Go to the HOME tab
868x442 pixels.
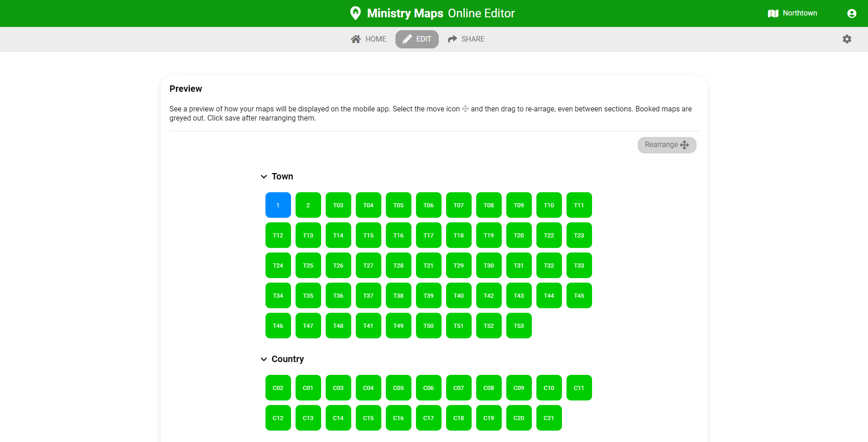pos(369,39)
